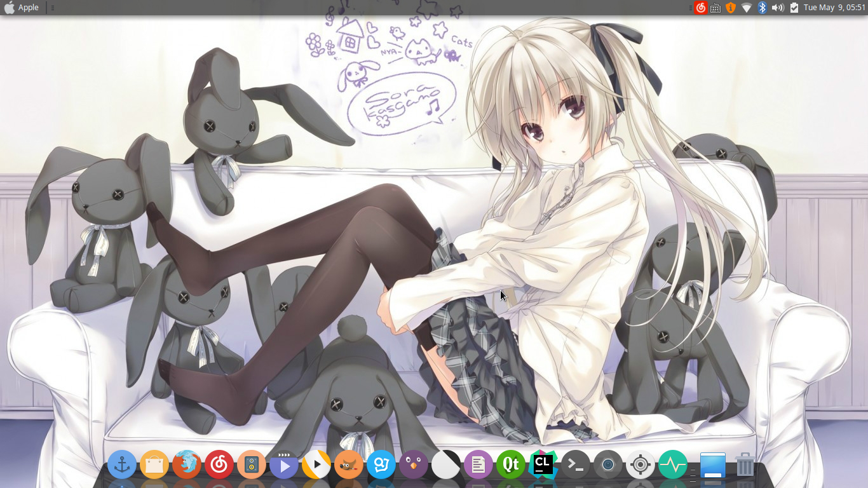Launch GIMP from the dock
Screen dimensions: 868x488
[349, 465]
